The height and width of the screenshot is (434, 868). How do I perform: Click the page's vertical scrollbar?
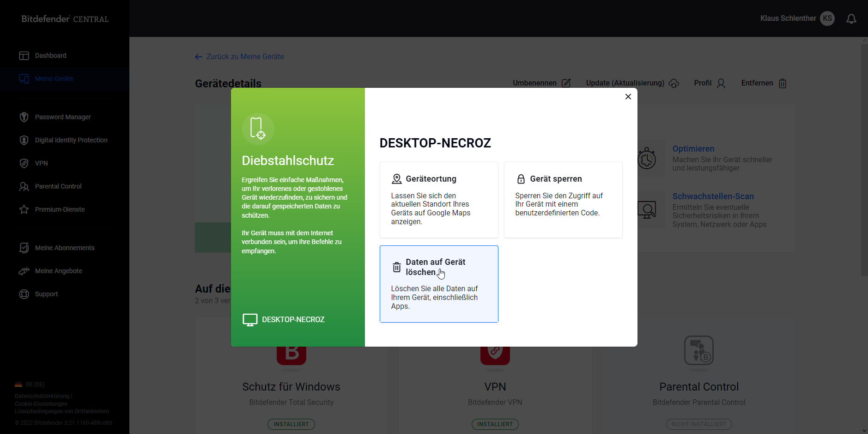pos(864,162)
